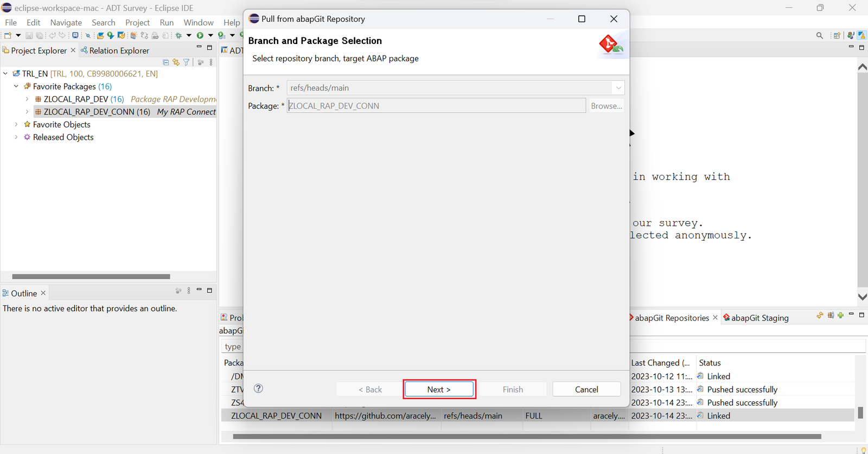Click the Debug bug toolbar icon
Screen dimensions: 868x454
click(x=178, y=35)
